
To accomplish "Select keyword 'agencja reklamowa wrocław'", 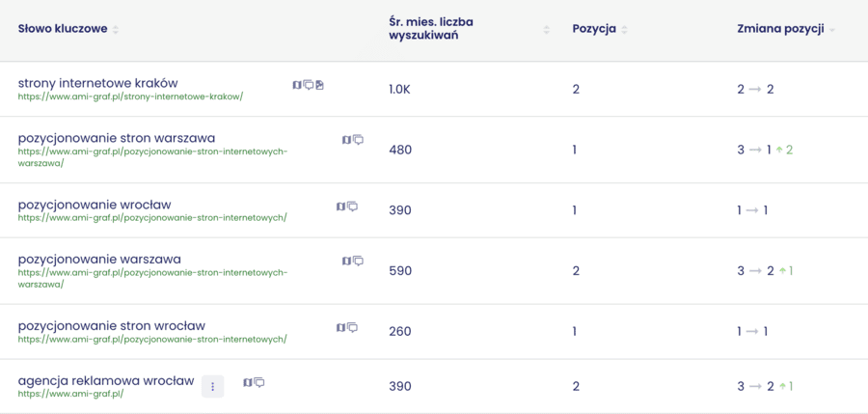I will pyautogui.click(x=106, y=381).
